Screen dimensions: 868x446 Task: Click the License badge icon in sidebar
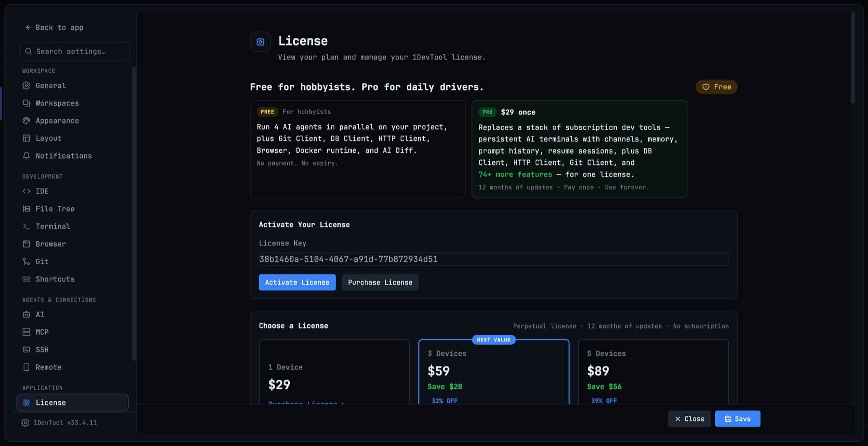(26, 403)
